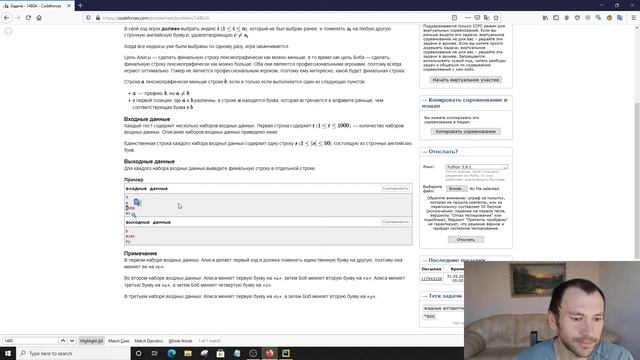
Task: Click the submit solution button
Action: click(466, 240)
